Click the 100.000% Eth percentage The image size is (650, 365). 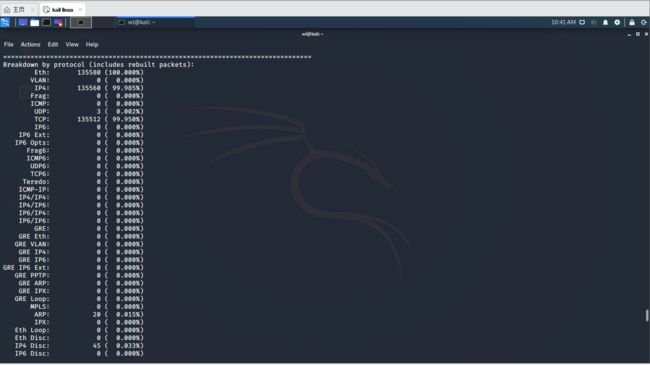point(124,73)
